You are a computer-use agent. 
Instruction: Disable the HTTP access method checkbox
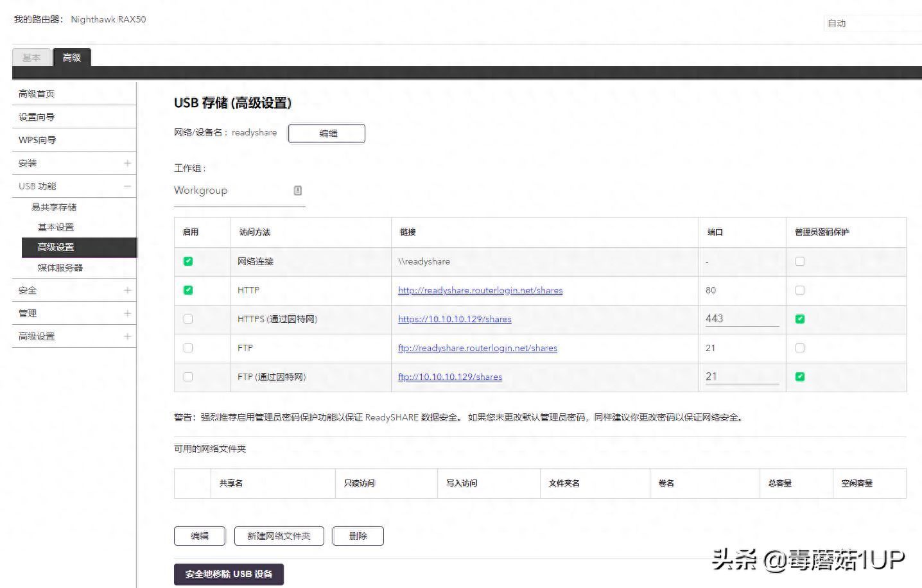coord(187,290)
